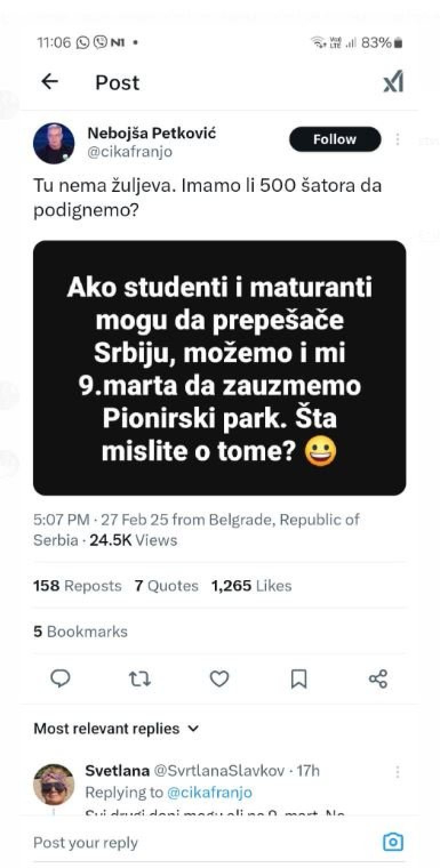
Task: Click the @cikafranjo mention in reply
Action: [x=209, y=793]
